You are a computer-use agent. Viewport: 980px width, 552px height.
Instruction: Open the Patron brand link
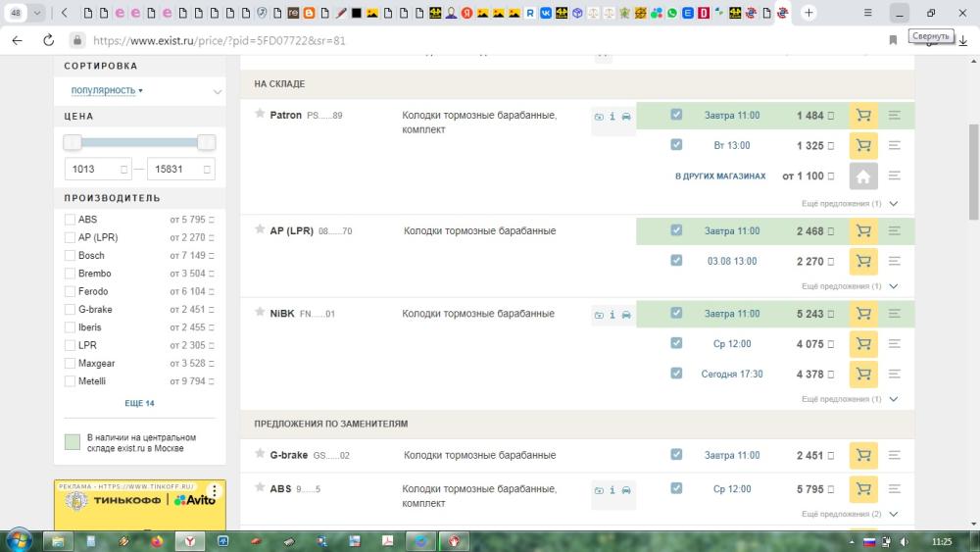(285, 115)
